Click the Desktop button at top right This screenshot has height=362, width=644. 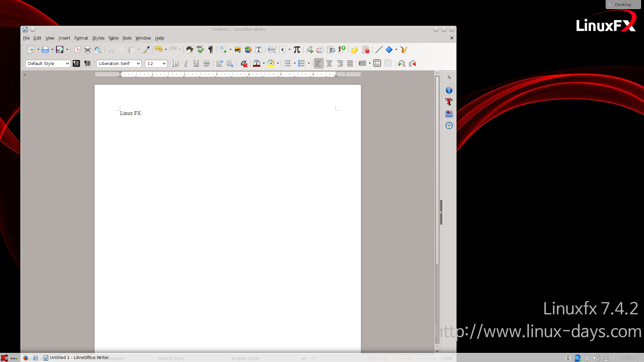pyautogui.click(x=623, y=4)
